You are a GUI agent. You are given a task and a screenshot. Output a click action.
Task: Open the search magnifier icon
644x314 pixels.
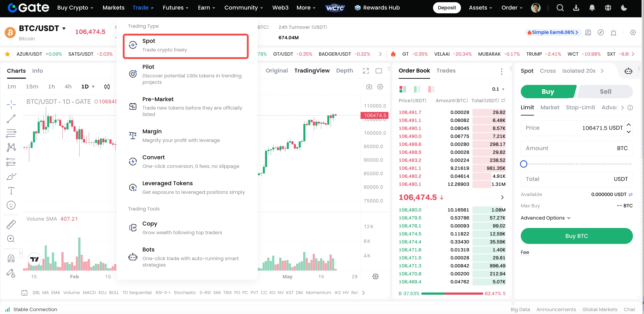click(x=560, y=8)
